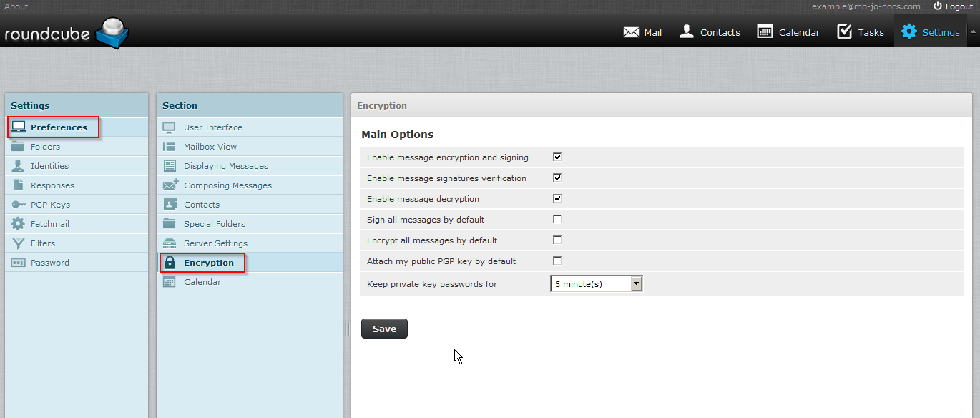Viewport: 980px width, 418px height.
Task: Select the Composing Messages section
Action: click(x=227, y=185)
